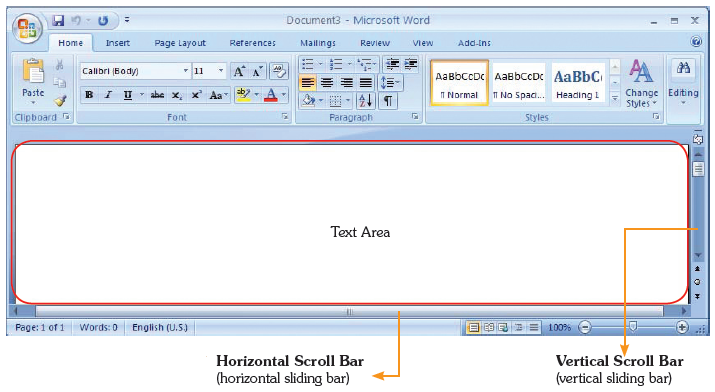Open the Line Spacing menu
715x392 pixels.
tap(390, 83)
